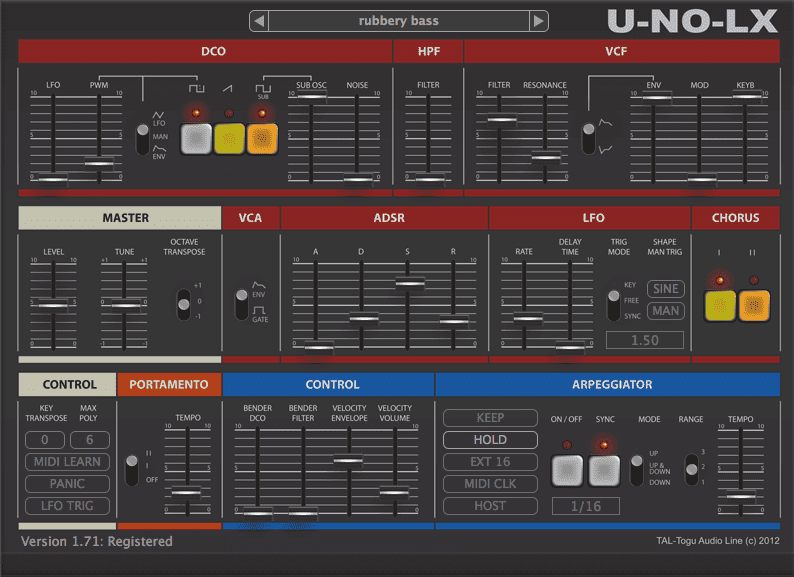
Task: Adjust the master LEVEL slider
Action: point(53,304)
